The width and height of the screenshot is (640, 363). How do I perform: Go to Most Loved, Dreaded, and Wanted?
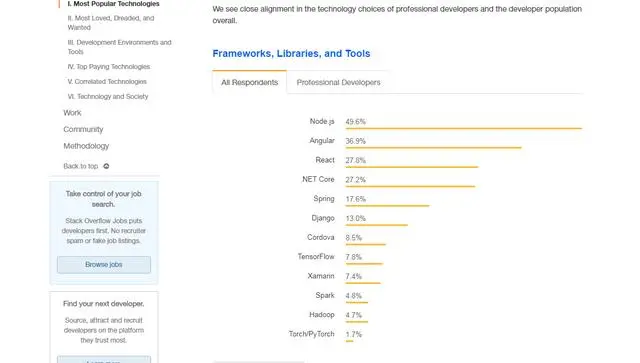111,23
